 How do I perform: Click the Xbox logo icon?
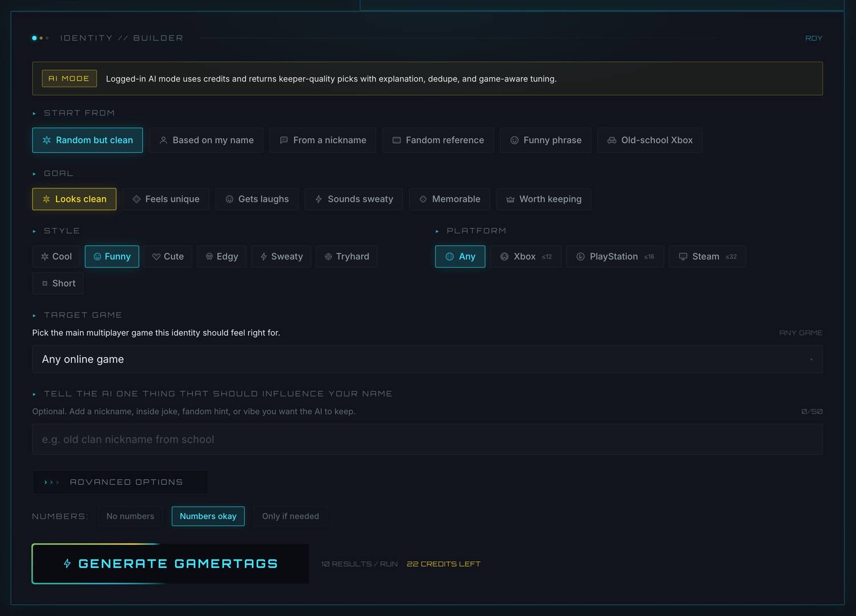504,257
